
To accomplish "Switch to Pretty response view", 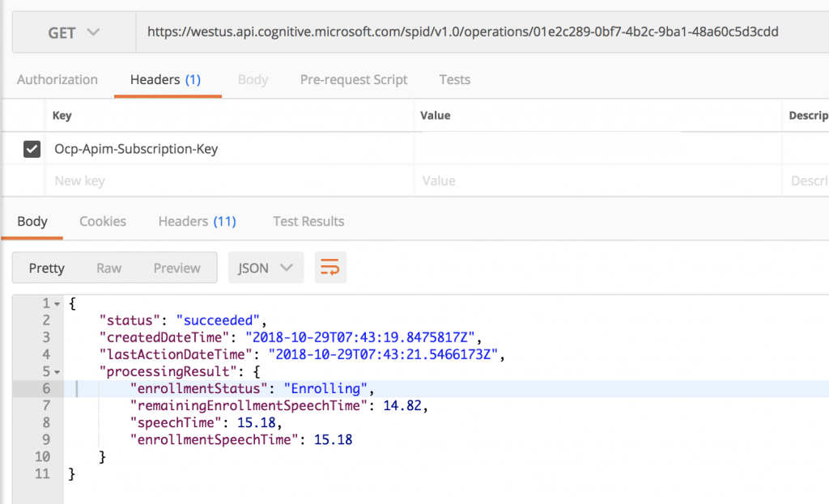I will [x=46, y=268].
